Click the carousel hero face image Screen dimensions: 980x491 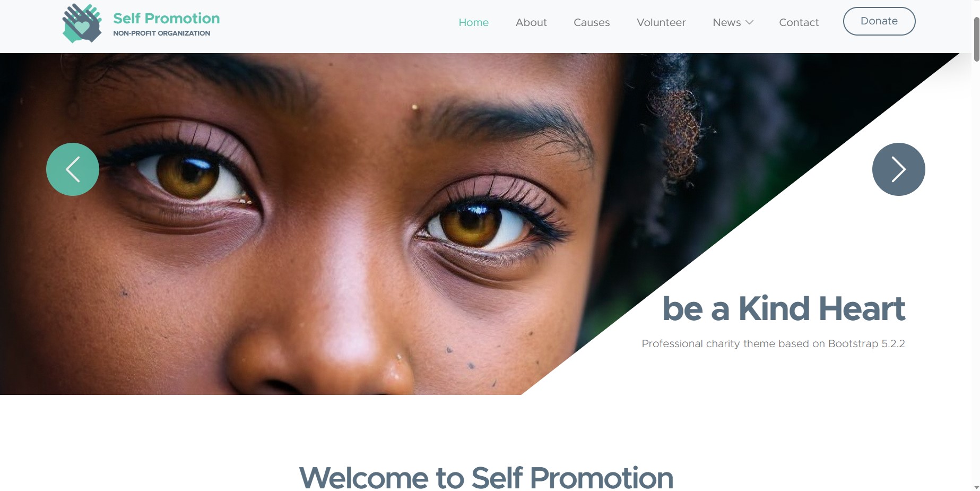pyautogui.click(x=318, y=223)
